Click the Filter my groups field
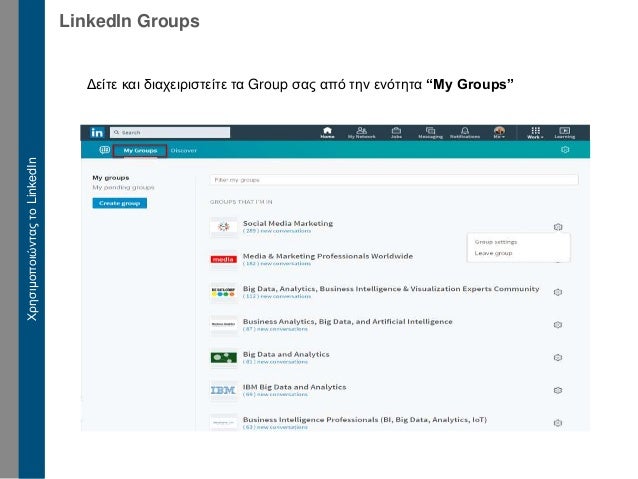The width and height of the screenshot is (638, 479). click(394, 180)
